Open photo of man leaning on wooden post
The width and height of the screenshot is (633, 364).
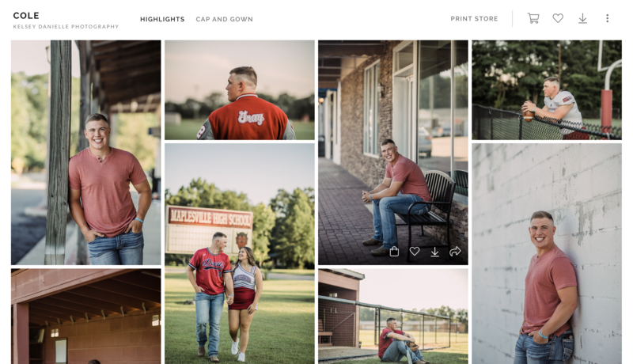86,153
